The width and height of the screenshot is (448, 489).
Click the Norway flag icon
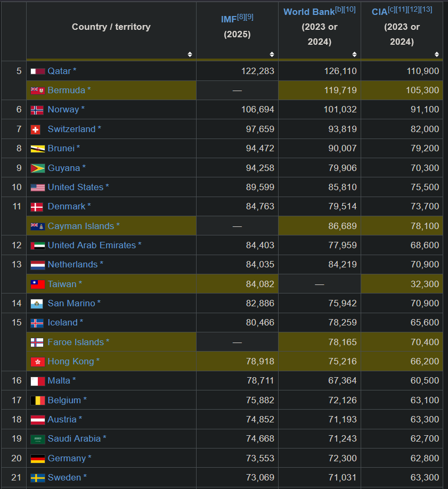pos(37,110)
